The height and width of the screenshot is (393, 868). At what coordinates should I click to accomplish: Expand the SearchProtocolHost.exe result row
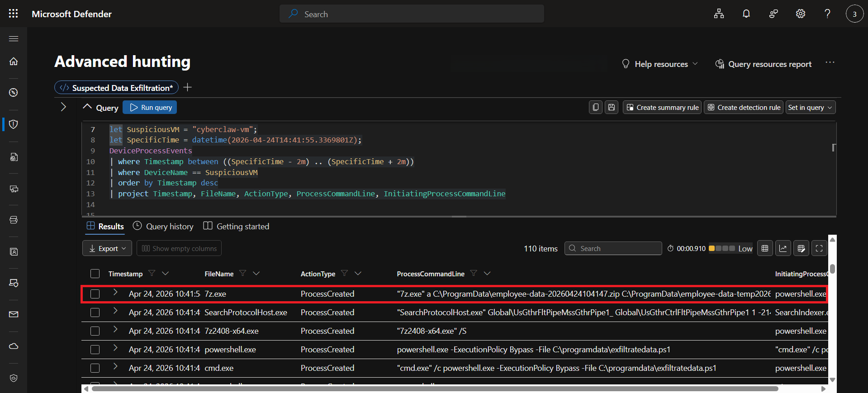(115, 311)
